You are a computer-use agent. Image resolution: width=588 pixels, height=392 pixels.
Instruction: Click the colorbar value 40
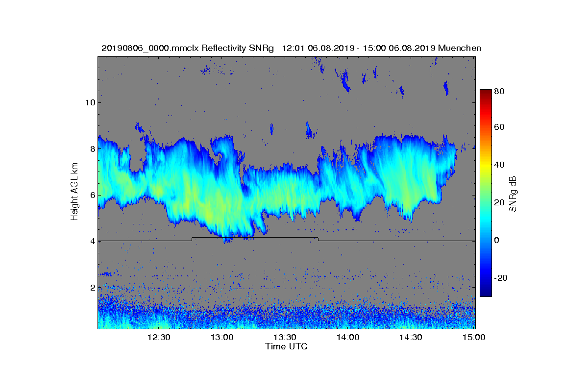click(500, 165)
